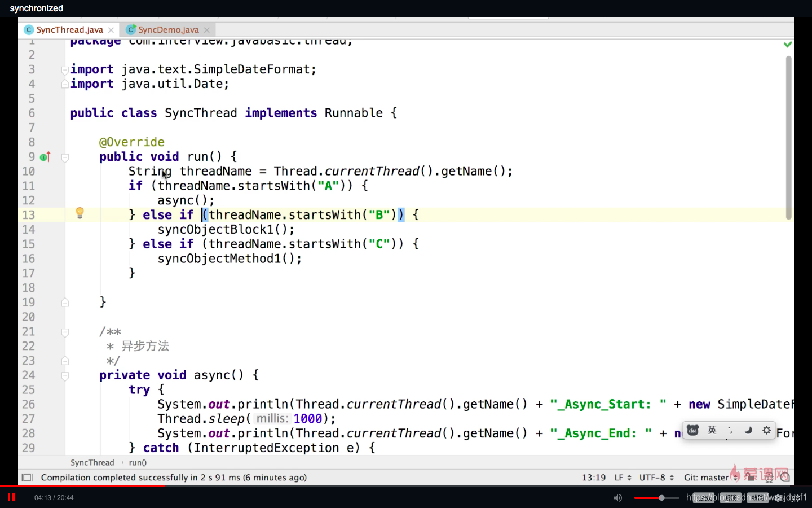The image size is (812, 508).
Task: Click the "A" string literal on line 11
Action: [328, 186]
